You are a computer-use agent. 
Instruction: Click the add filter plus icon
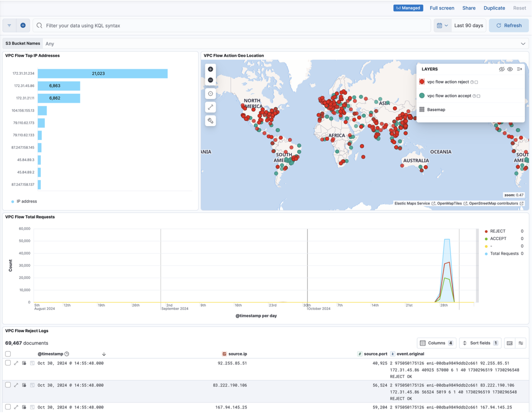pos(23,25)
